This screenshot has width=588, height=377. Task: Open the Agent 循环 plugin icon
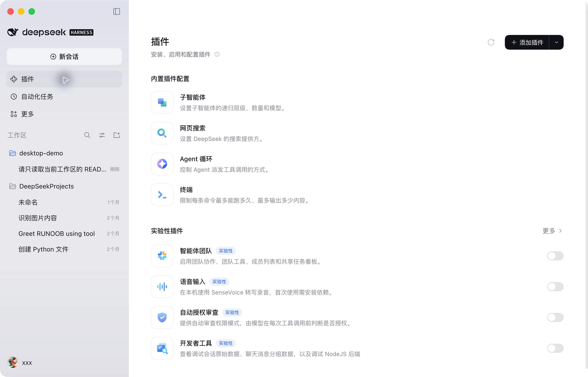[x=162, y=164]
